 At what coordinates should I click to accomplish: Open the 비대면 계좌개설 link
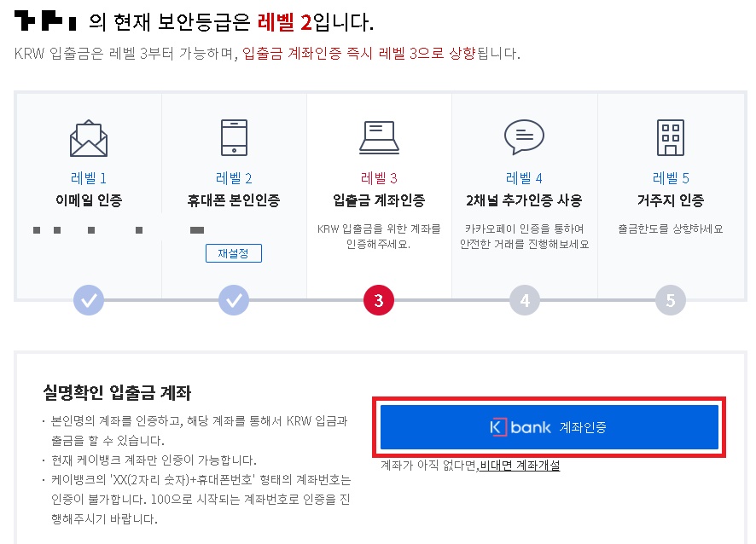tap(520, 466)
